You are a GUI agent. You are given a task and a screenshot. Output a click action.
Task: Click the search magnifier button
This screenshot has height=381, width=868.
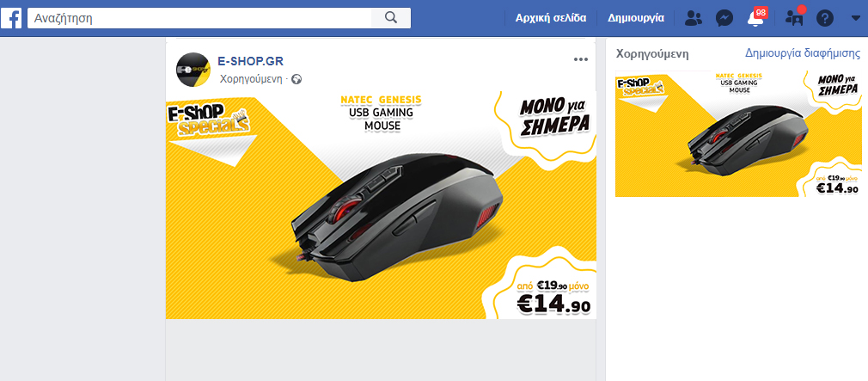point(391,18)
